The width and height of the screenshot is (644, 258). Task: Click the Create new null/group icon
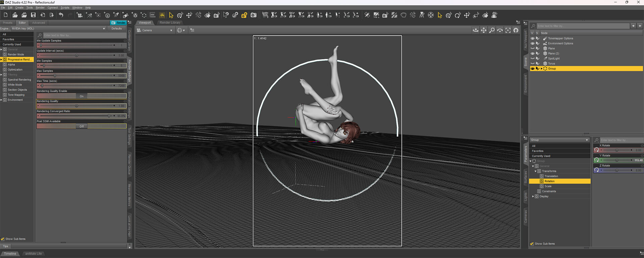[x=144, y=15]
